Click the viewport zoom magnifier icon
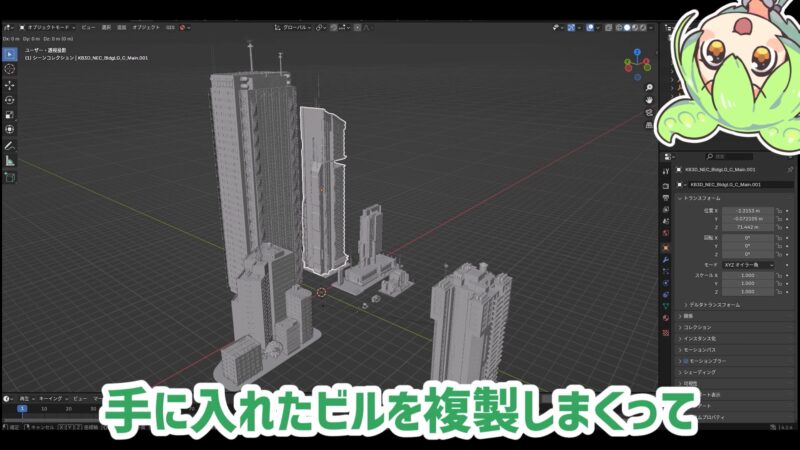The width and height of the screenshot is (800, 450). 649,85
